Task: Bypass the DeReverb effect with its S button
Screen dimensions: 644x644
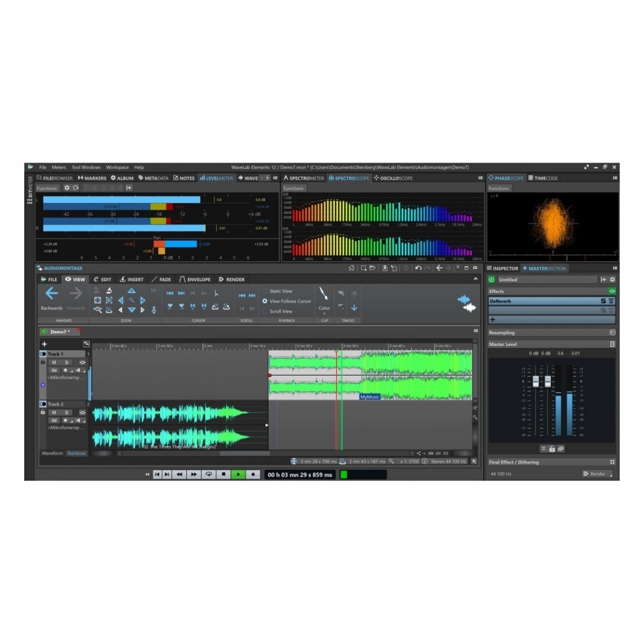Action: tap(603, 301)
